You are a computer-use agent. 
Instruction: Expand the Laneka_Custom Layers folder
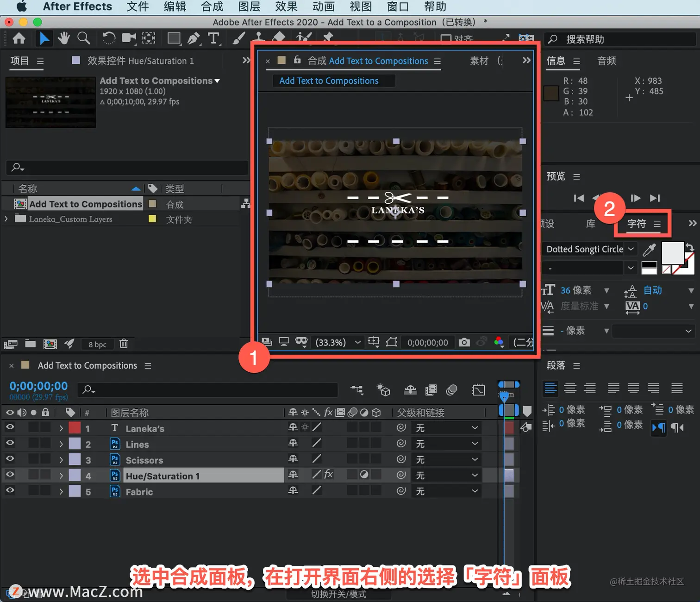6,219
